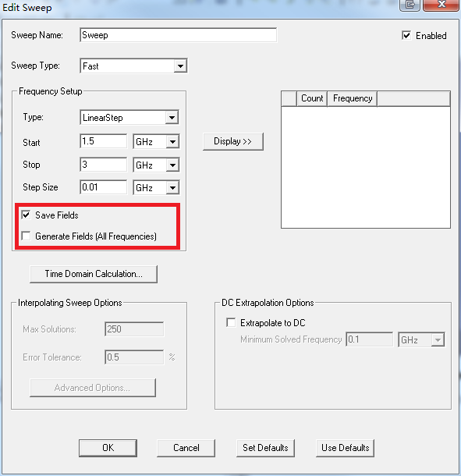Click the Cancel button
Viewport: 461px width, 476px height.
(186, 448)
